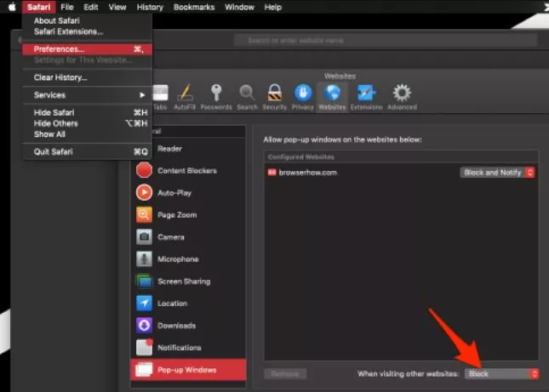549x392 pixels.
Task: Expand the Services submenu
Action: click(x=87, y=95)
